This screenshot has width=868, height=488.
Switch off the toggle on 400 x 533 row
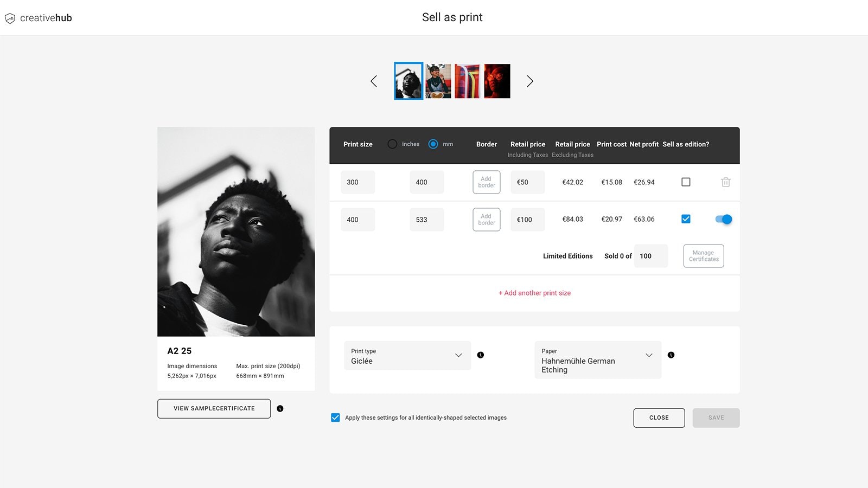pos(724,219)
